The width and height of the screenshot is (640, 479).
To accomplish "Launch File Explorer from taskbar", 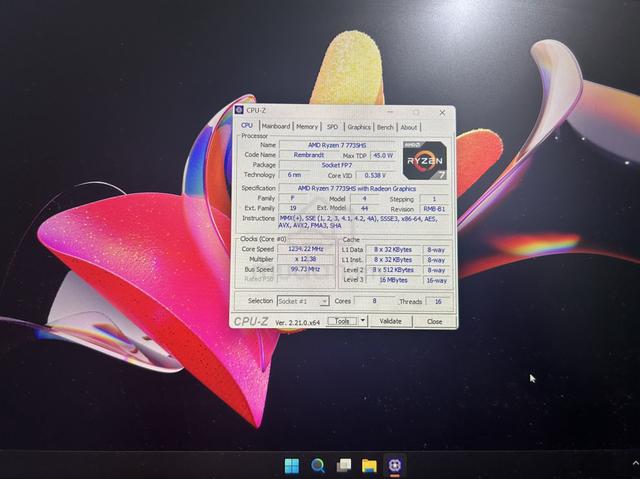I will point(369,466).
